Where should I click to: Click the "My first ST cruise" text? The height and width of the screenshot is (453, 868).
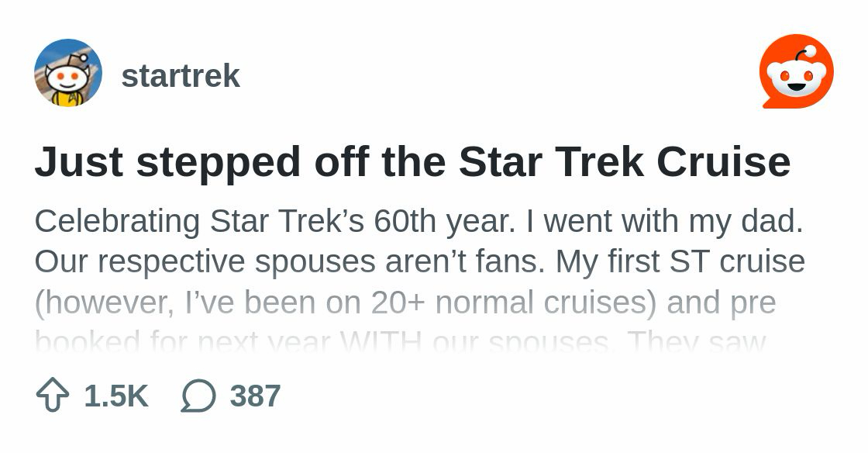point(680,261)
